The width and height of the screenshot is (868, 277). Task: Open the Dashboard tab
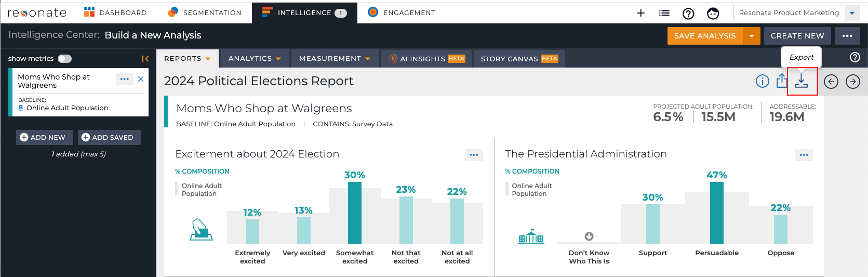115,12
